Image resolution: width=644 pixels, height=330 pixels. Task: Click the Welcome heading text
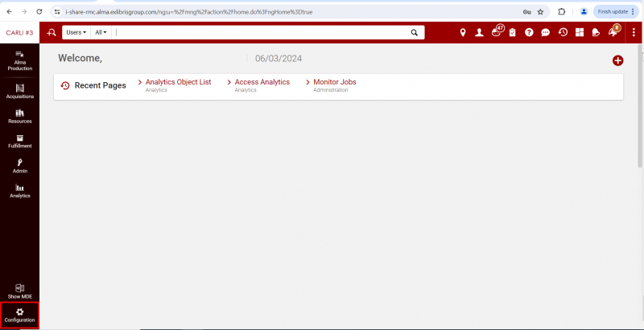[80, 58]
